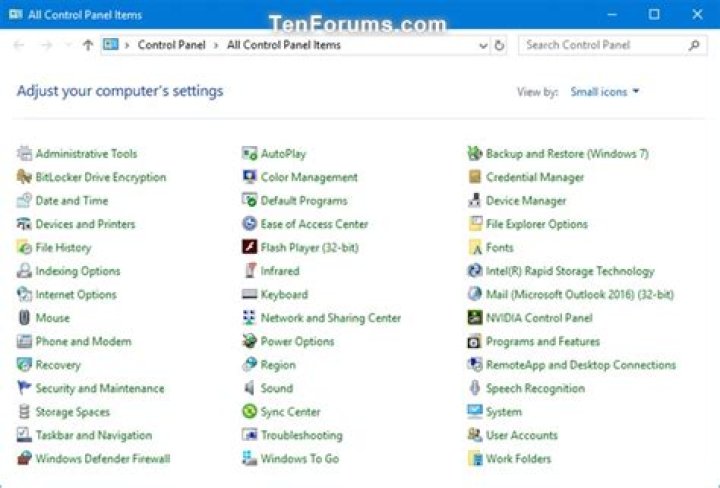Open the Backup and Restore icon
Image resolution: width=720 pixels, height=488 pixels.
474,153
